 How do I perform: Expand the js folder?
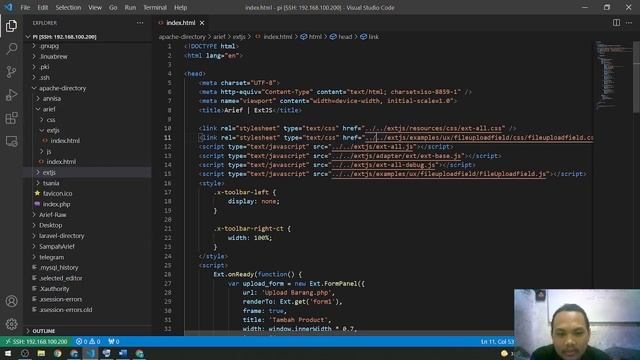click(x=49, y=151)
